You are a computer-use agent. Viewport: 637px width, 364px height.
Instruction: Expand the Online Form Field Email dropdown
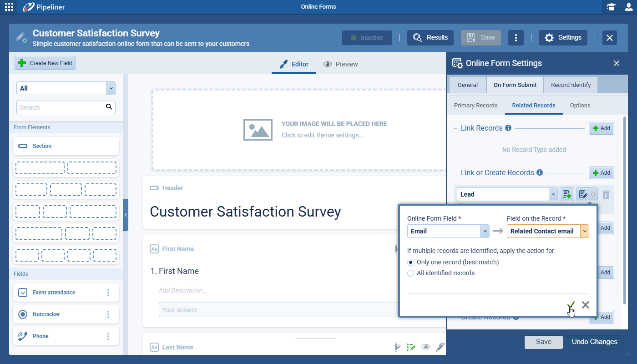[485, 231]
